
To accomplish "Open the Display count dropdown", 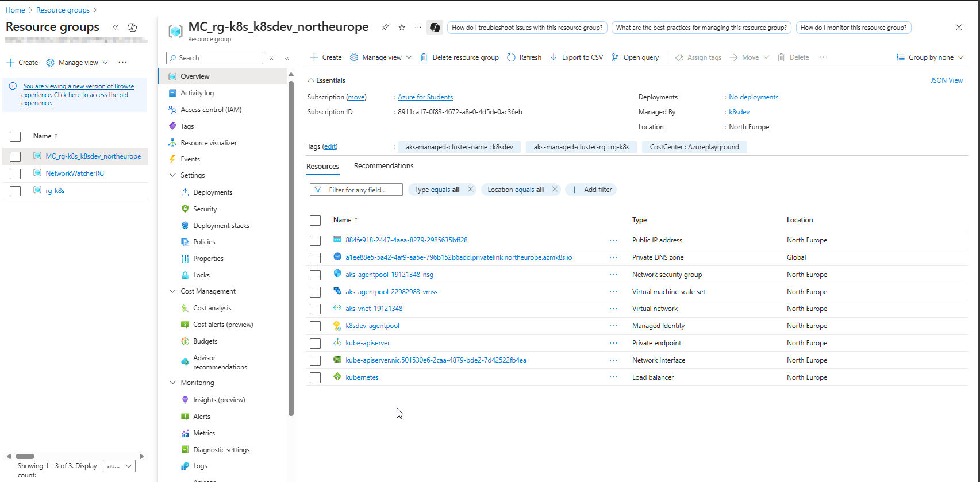I will click(119, 466).
